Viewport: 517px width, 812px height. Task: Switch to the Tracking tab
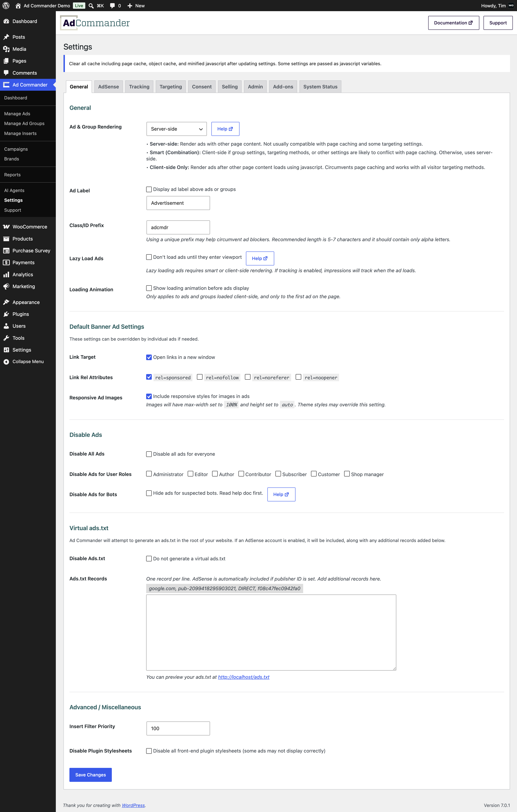coord(139,87)
